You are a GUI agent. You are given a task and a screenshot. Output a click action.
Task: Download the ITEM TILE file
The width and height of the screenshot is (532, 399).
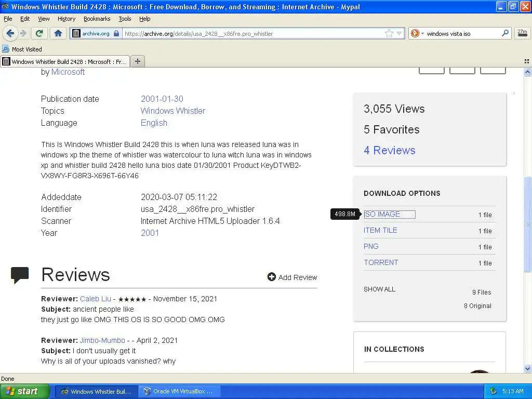(380, 230)
